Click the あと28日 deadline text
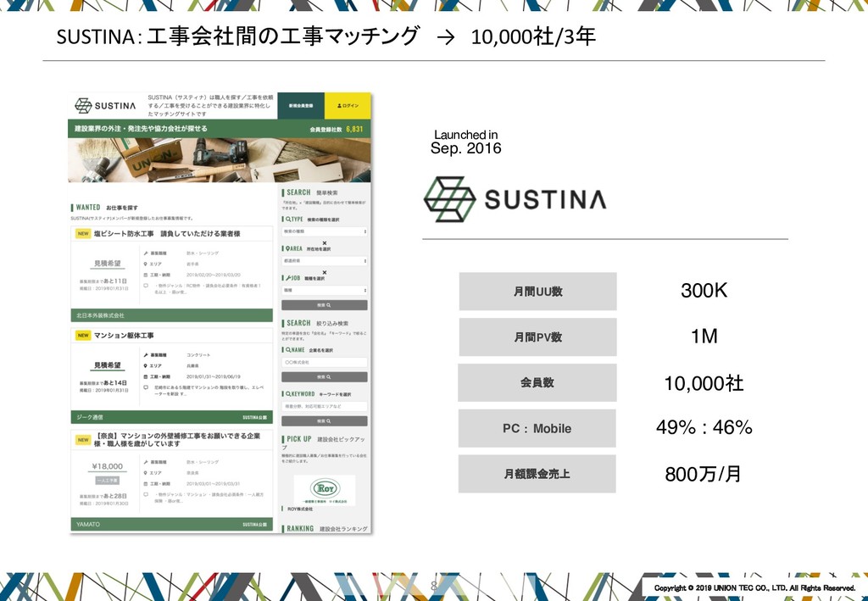Screen dimensions: 868x601 coord(114,496)
